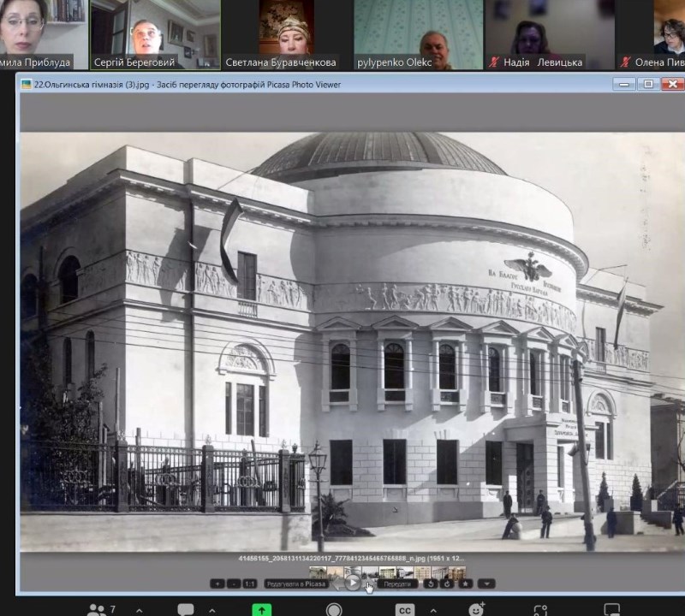Open the Zoom whiteboard icon

[x=611, y=609]
